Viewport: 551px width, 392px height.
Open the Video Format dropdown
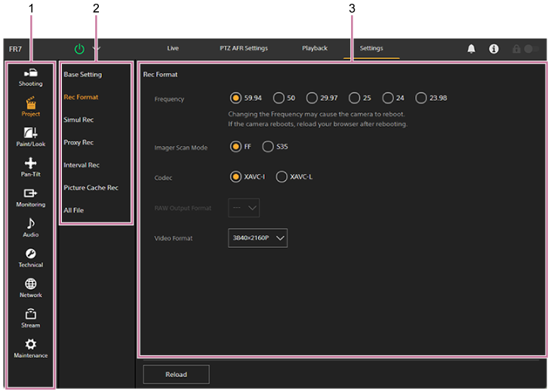pyautogui.click(x=257, y=238)
